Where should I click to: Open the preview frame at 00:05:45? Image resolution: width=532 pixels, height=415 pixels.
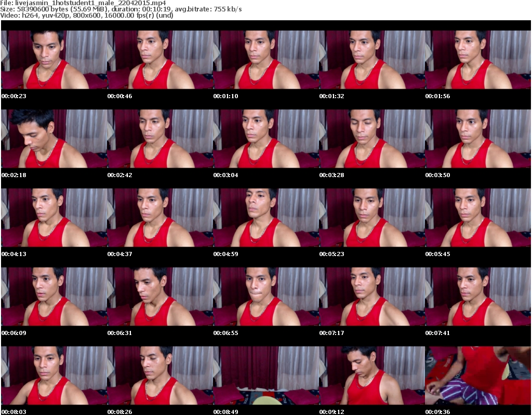click(478, 218)
